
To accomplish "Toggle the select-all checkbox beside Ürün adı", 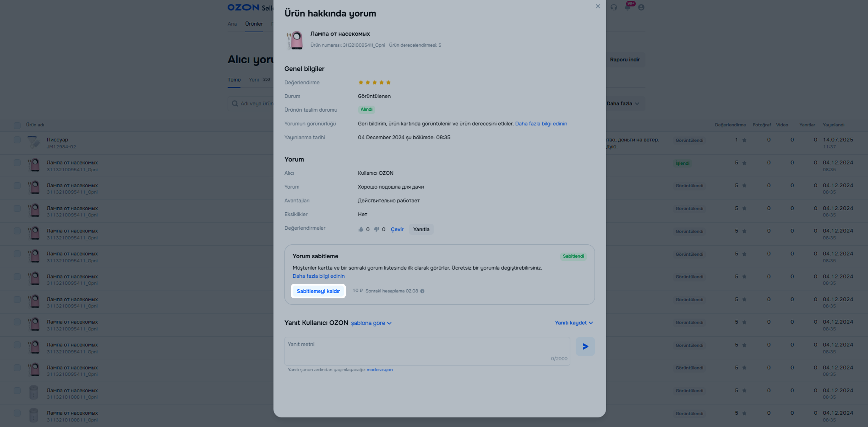I will click(17, 125).
